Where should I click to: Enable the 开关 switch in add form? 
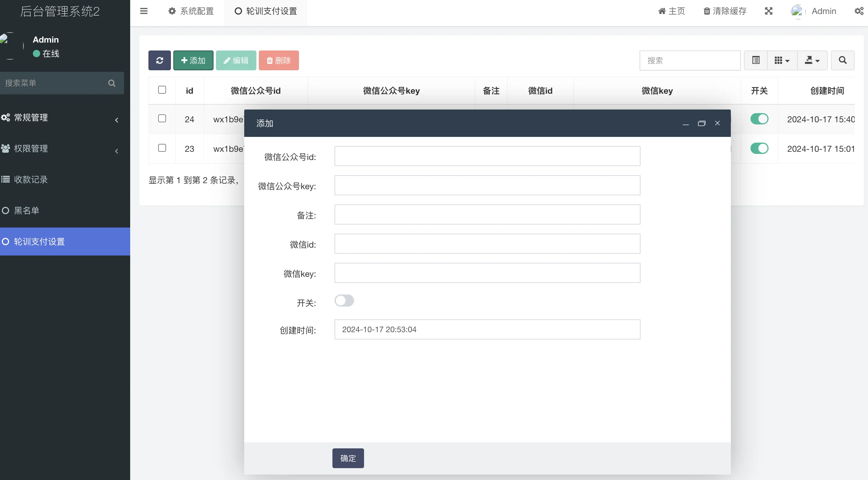pos(344,301)
